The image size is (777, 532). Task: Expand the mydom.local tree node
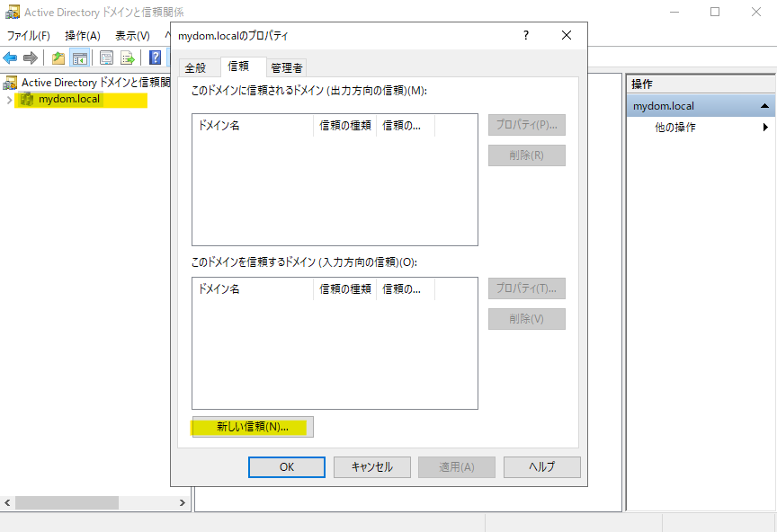9,99
